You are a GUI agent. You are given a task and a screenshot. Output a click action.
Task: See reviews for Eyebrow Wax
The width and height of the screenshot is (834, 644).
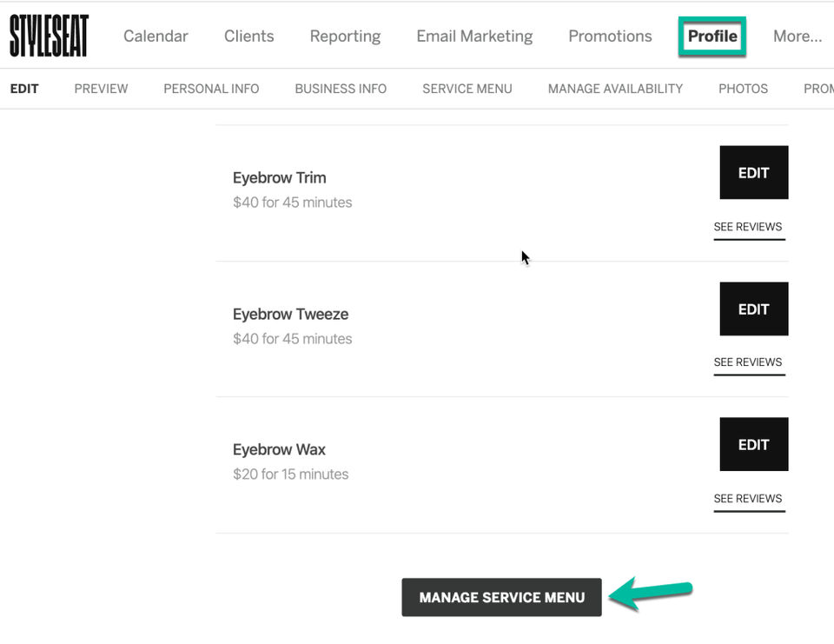tap(748, 499)
